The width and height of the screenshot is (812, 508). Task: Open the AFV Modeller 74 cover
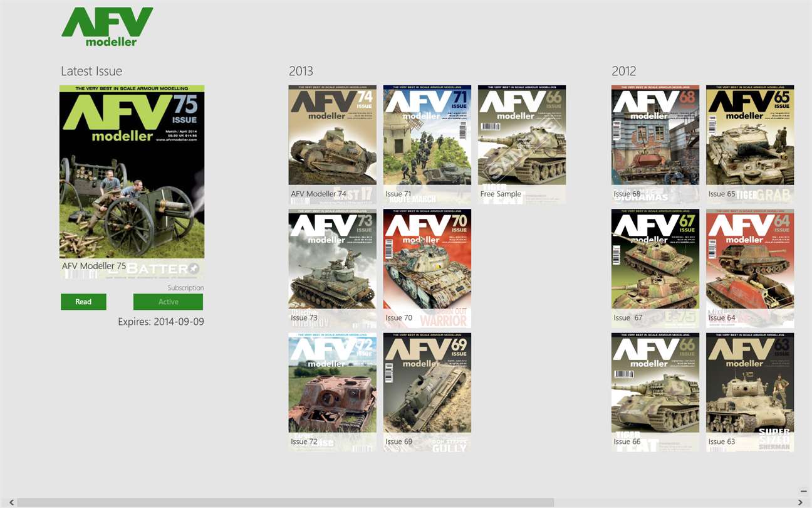(332, 144)
